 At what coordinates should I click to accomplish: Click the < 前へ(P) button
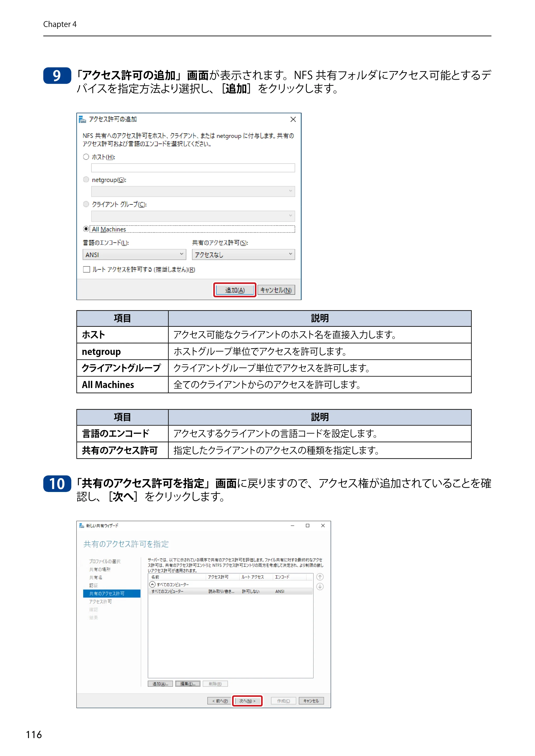pyautogui.click(x=220, y=701)
